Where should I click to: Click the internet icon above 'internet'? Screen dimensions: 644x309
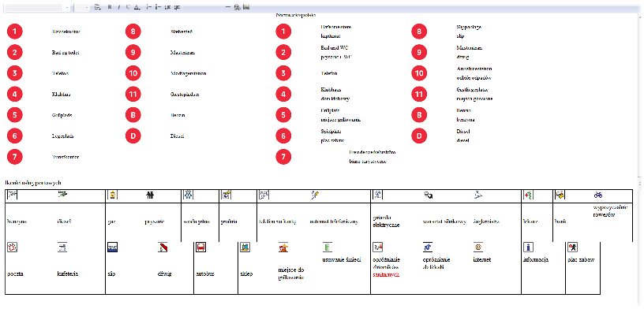point(478,247)
